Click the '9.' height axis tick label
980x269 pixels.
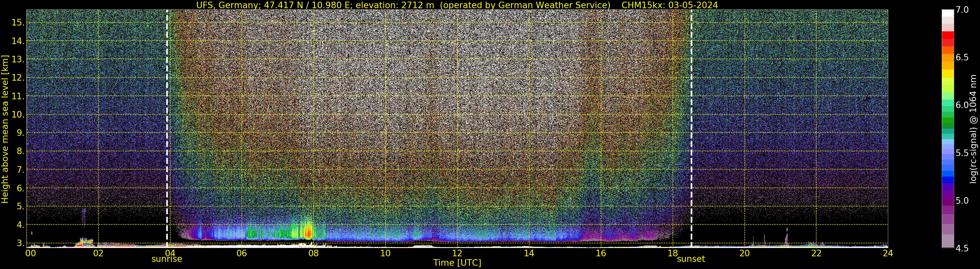(x=20, y=133)
